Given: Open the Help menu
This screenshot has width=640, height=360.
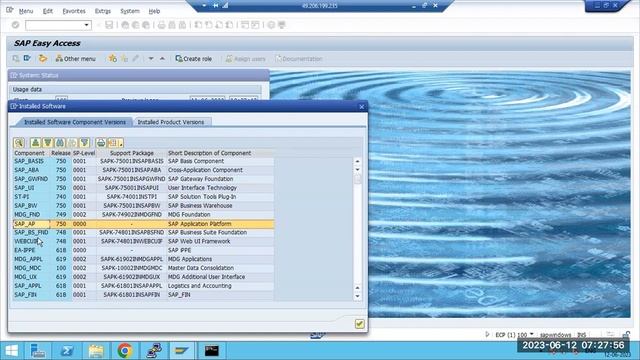Looking at the screenshot, I should [154, 11].
